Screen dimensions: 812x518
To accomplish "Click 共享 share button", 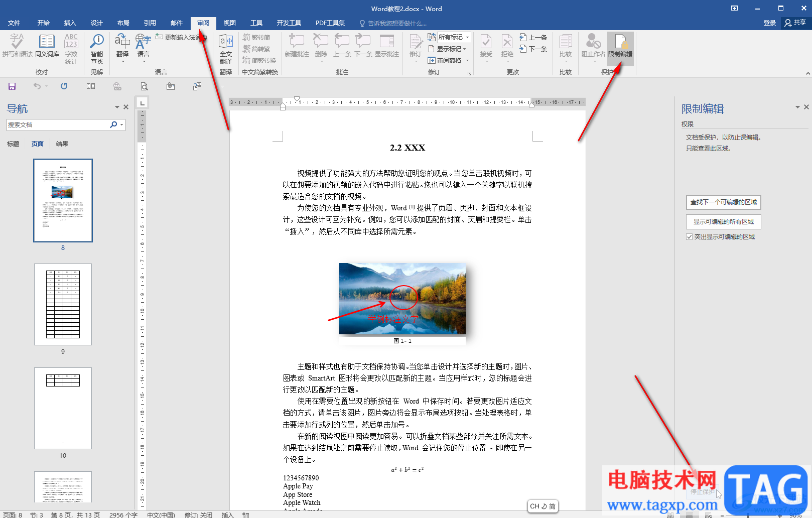I will pos(795,23).
